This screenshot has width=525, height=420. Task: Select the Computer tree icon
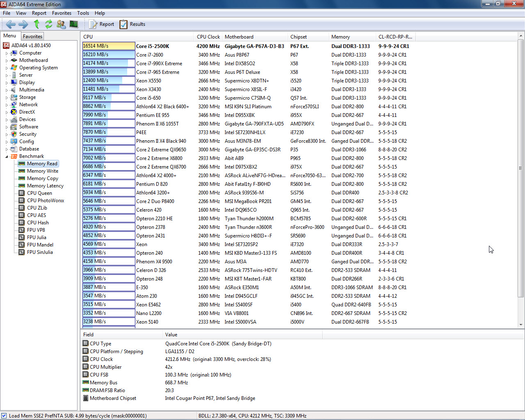point(14,53)
